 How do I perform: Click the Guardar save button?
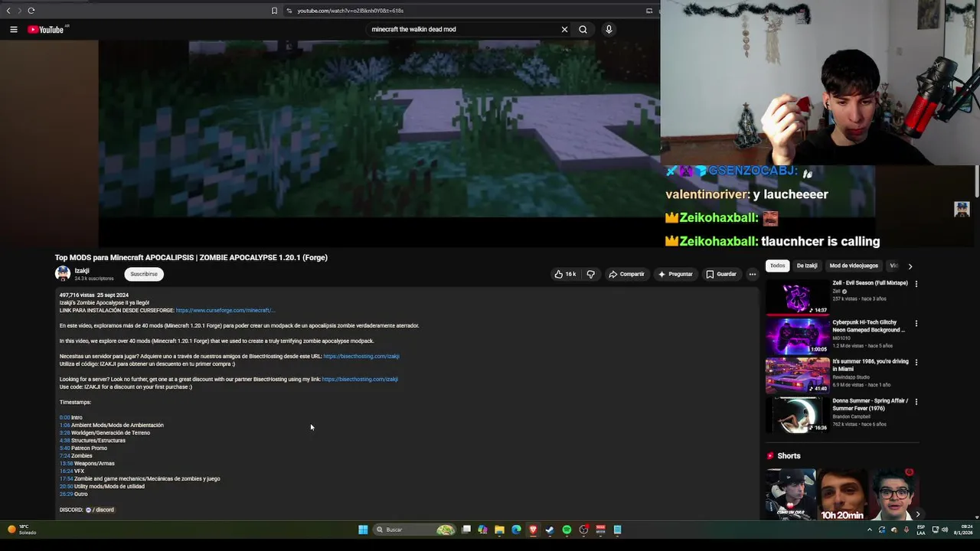pos(721,274)
